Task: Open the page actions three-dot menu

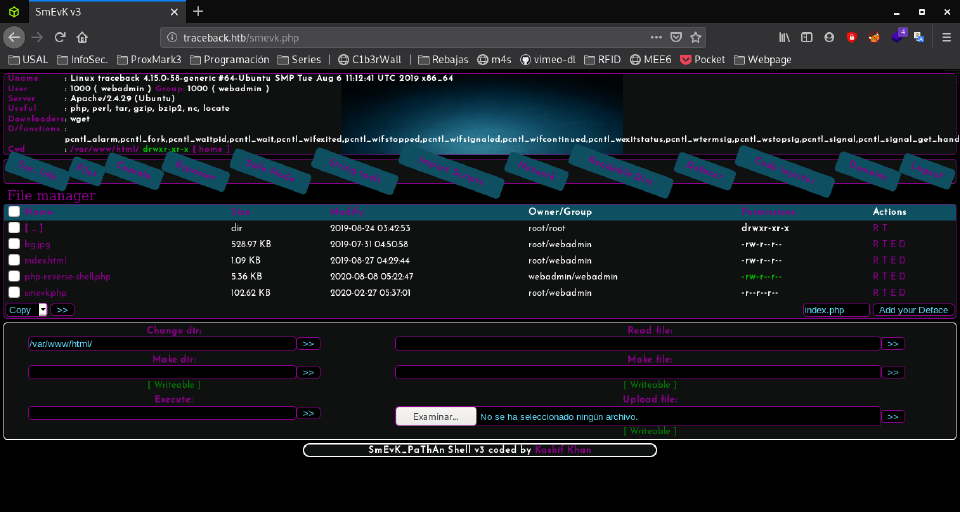Action: (655, 37)
